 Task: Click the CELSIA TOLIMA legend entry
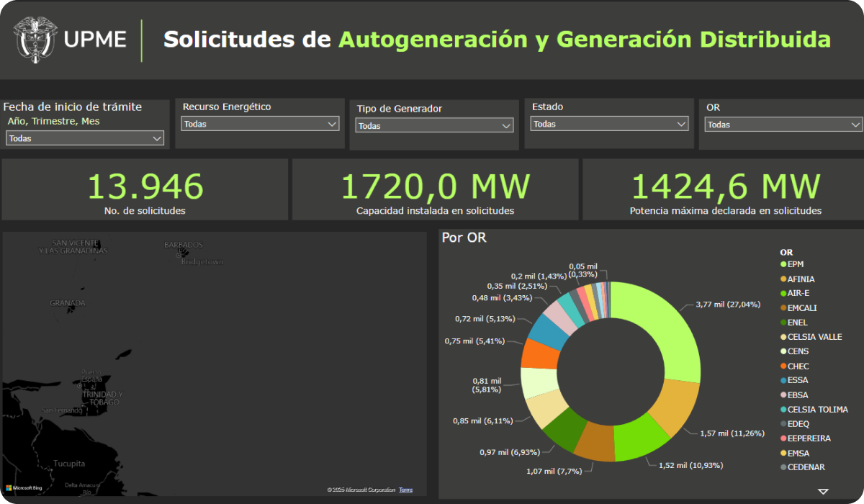click(816, 409)
